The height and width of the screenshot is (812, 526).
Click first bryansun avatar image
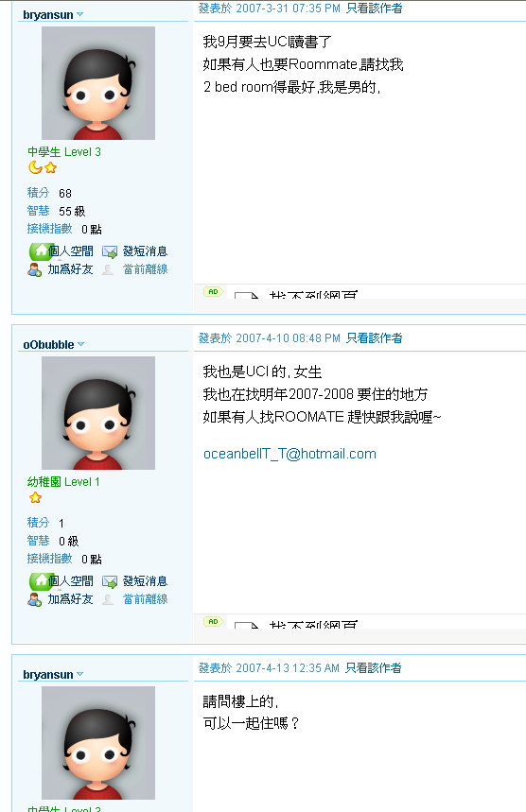click(x=98, y=83)
